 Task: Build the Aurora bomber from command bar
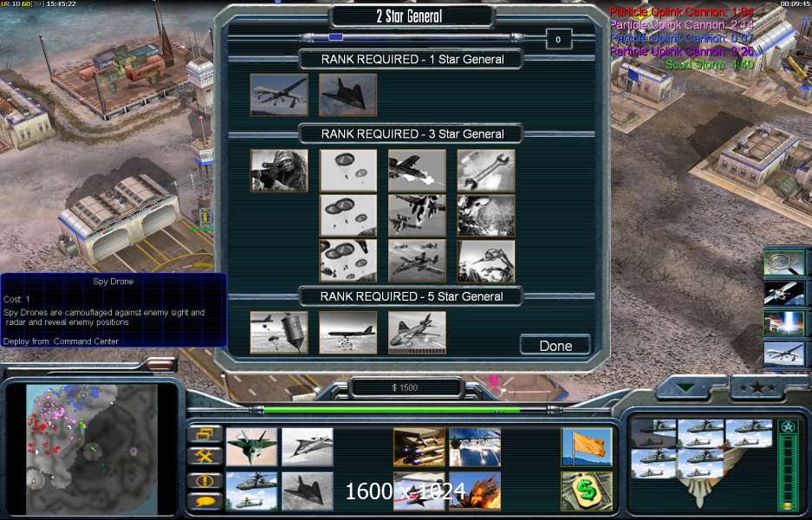308,447
